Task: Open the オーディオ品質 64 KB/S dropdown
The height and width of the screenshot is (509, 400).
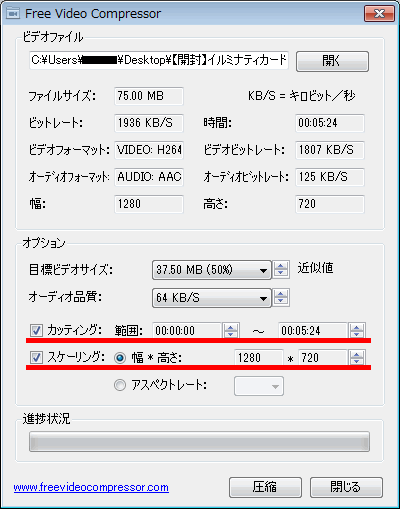Action: pyautogui.click(x=212, y=297)
